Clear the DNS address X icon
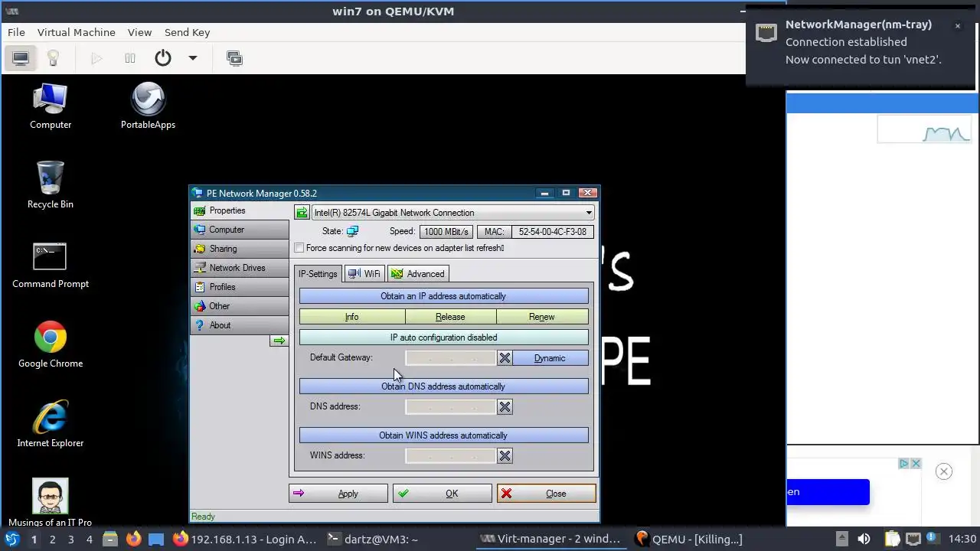Screen dimensions: 980x551 tap(505, 407)
